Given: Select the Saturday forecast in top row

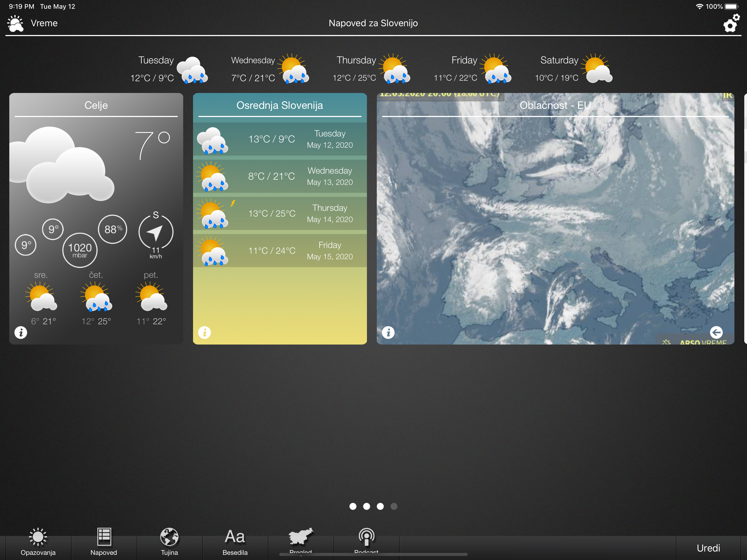Looking at the screenshot, I should (573, 69).
